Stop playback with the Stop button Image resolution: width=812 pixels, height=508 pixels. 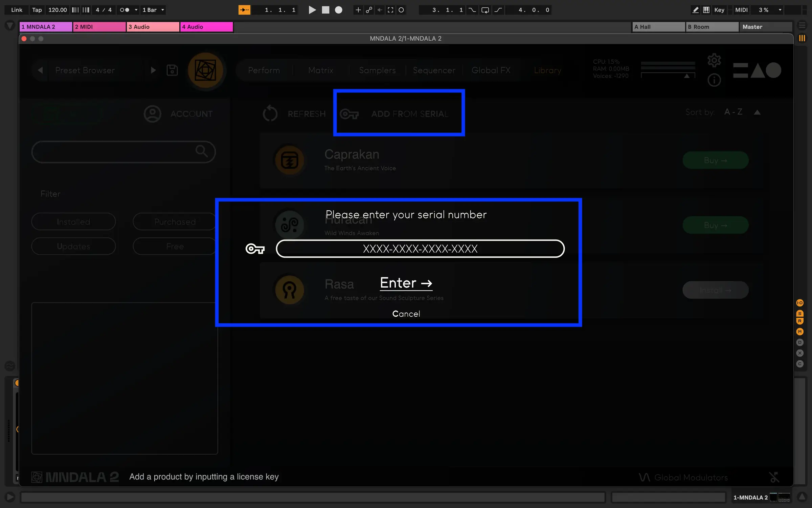[x=325, y=10]
